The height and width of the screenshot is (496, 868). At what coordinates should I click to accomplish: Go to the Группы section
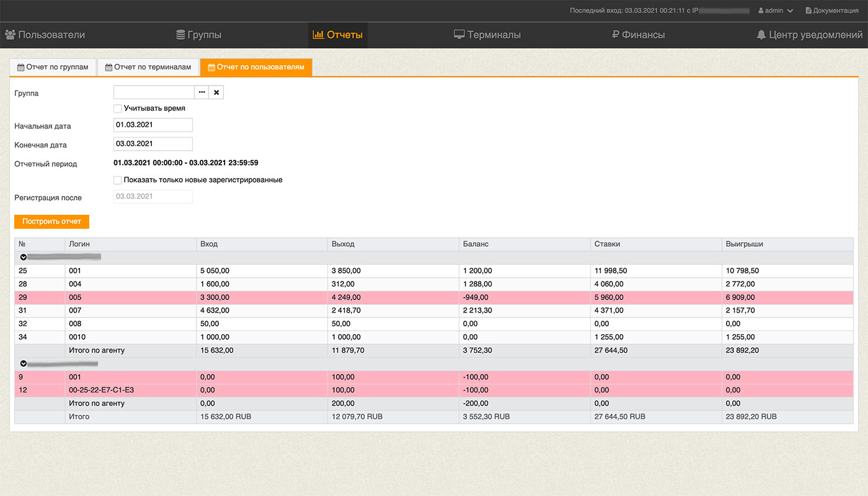[198, 35]
